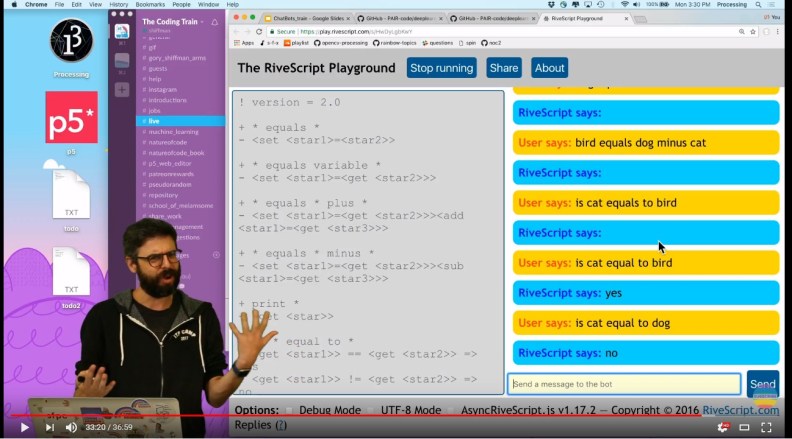
Task: Open the Apps bookmarks shortcut
Action: (x=244, y=43)
